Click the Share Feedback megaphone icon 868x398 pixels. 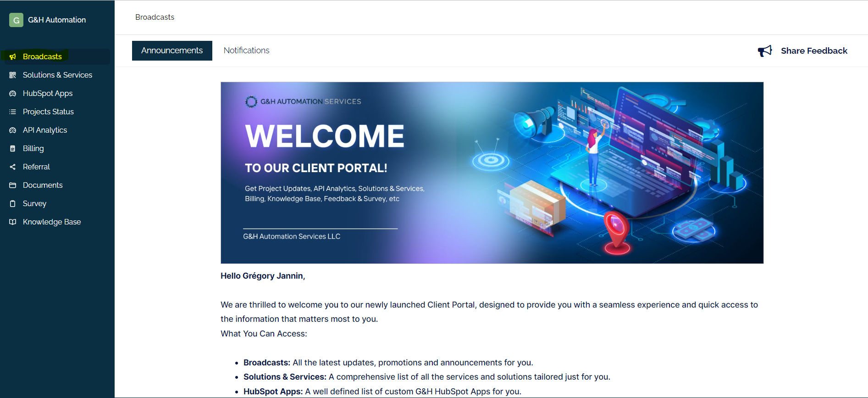[x=765, y=50]
